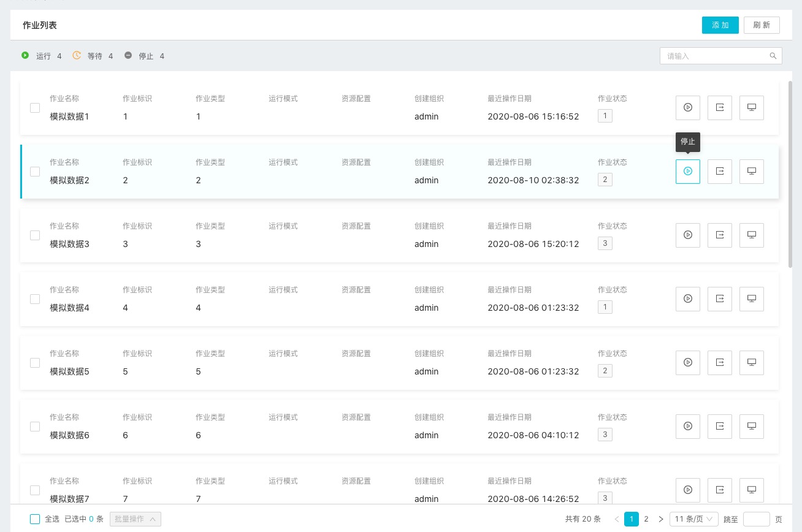Open the 11 条/页 page size dropdown
Image resolution: width=802 pixels, height=532 pixels.
[x=694, y=519]
